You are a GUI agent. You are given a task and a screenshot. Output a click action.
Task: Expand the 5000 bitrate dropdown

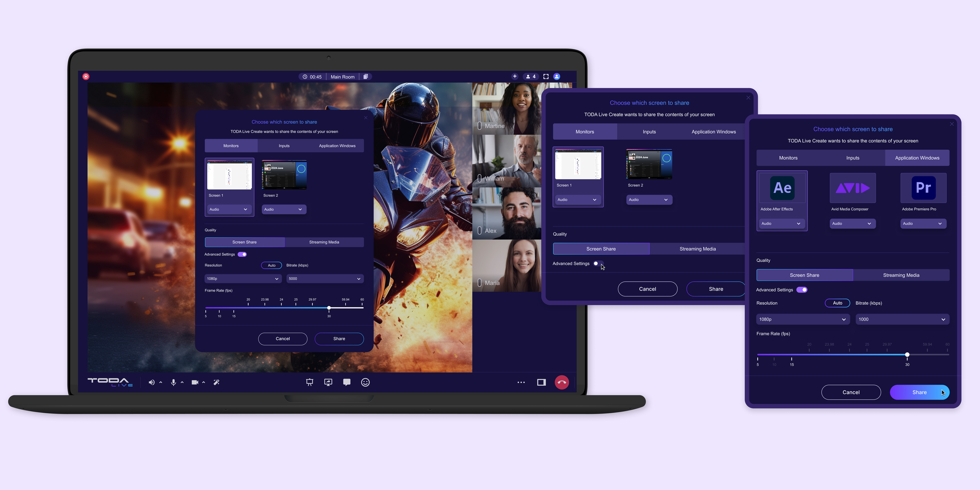click(325, 279)
